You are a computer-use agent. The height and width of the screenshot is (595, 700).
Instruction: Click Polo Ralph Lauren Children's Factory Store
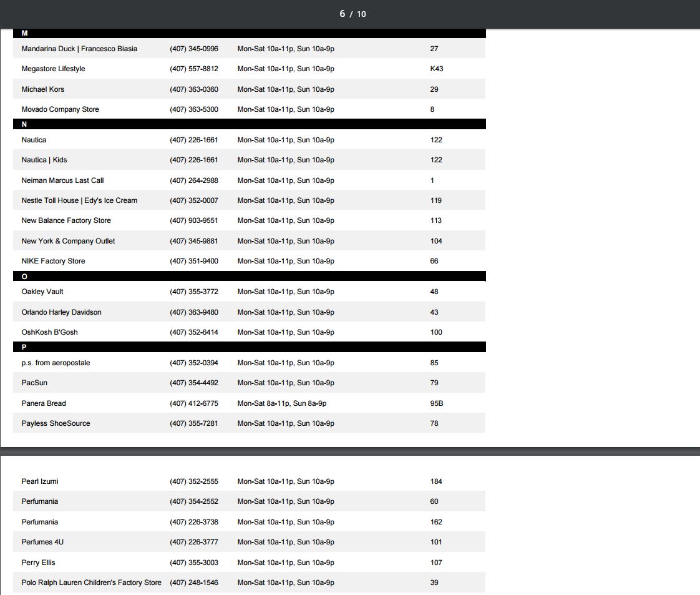(x=91, y=583)
